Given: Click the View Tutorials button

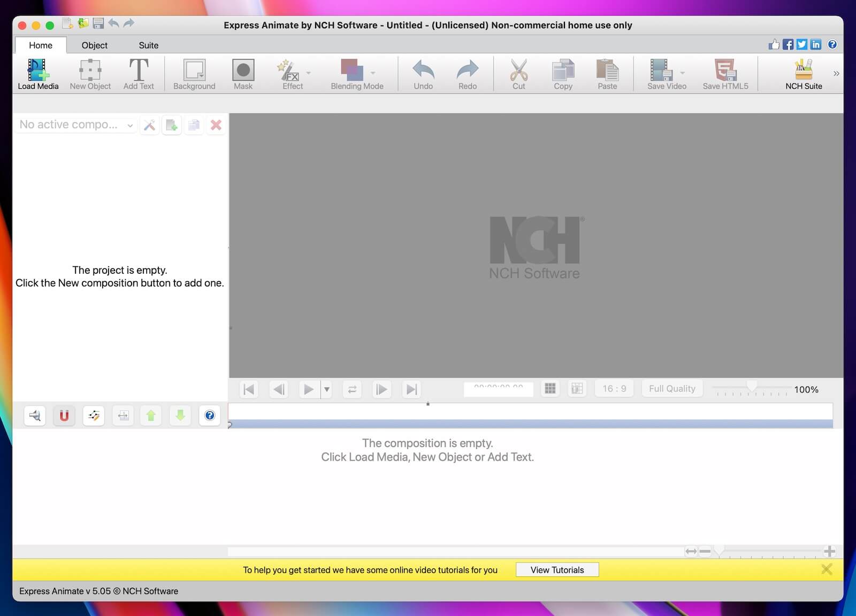Looking at the screenshot, I should coord(557,570).
